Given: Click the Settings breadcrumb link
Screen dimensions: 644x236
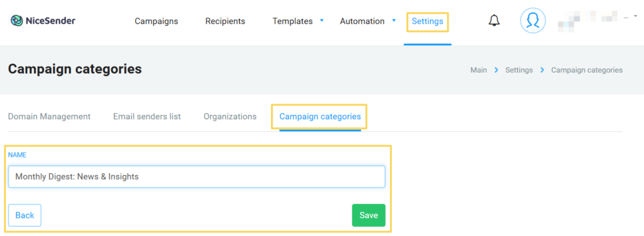Looking at the screenshot, I should tap(519, 70).
